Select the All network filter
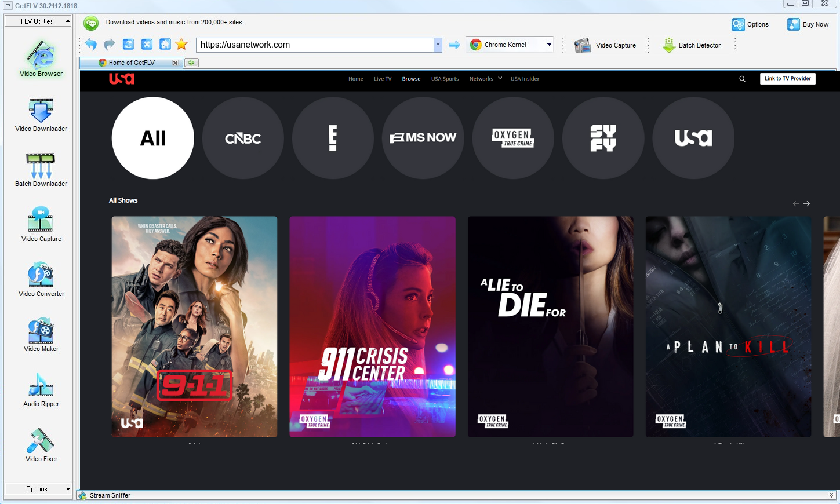This screenshot has width=840, height=504. 153,138
